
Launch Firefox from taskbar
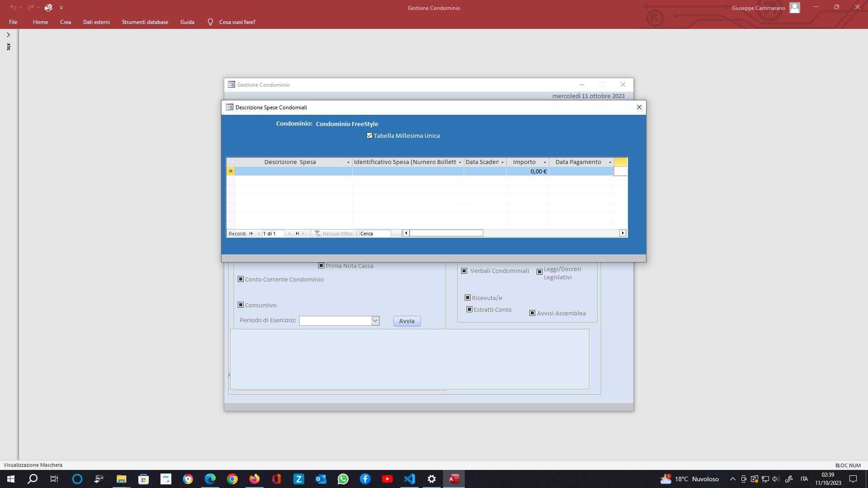255,479
